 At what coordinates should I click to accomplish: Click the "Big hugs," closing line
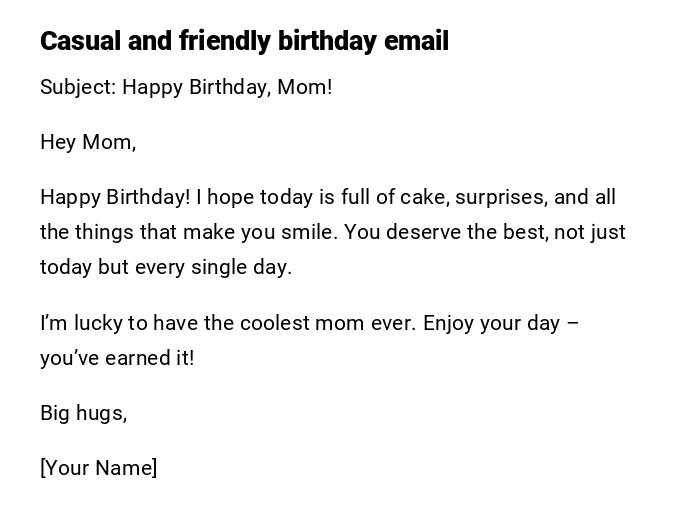[84, 413]
